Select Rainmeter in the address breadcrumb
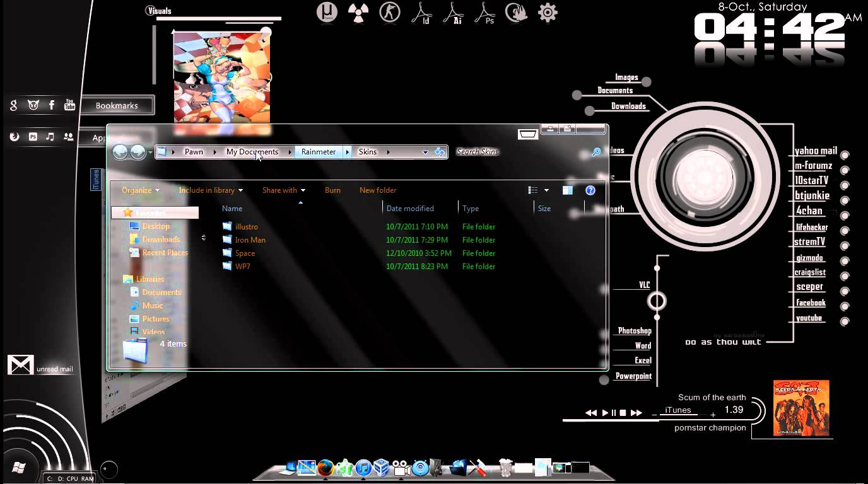The width and height of the screenshot is (868, 484). [x=318, y=152]
